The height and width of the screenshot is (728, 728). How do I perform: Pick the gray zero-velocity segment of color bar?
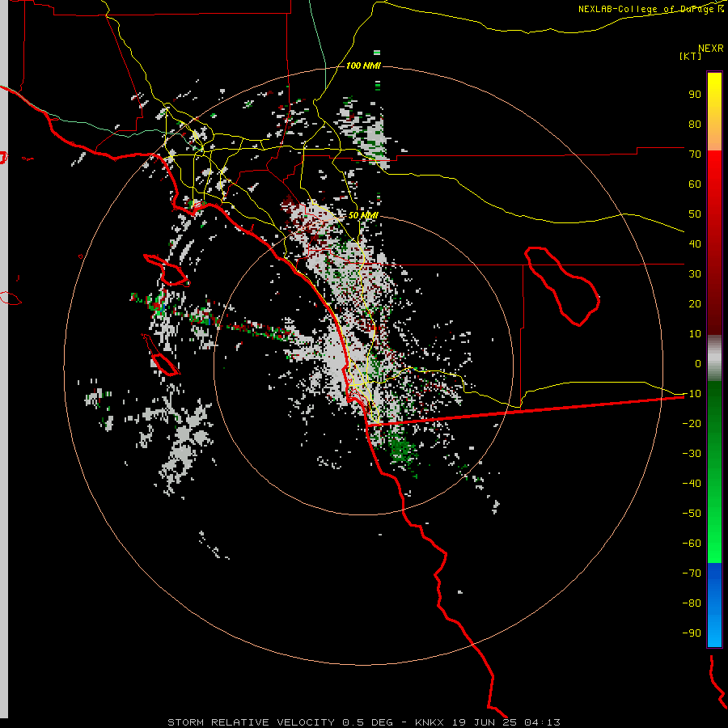[714, 358]
